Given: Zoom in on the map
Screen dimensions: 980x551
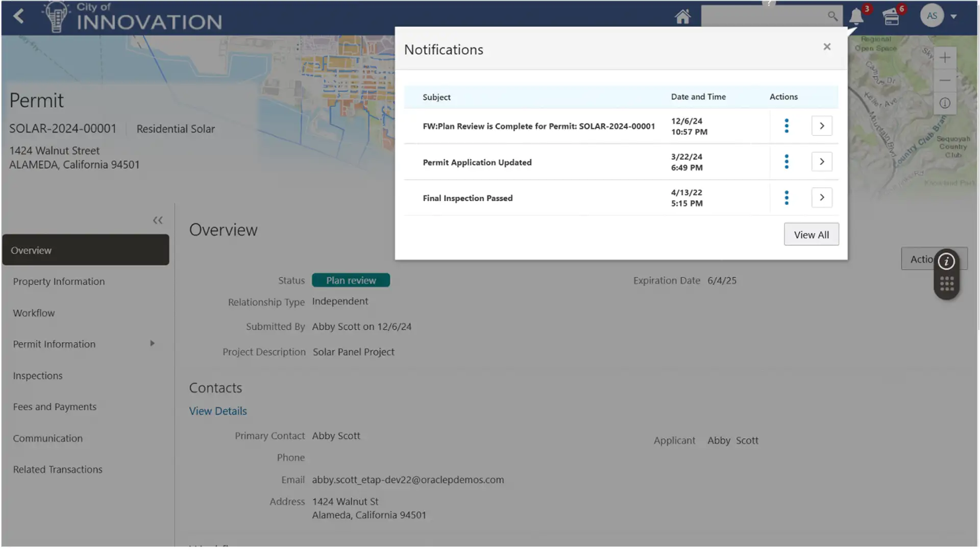Looking at the screenshot, I should point(945,58).
